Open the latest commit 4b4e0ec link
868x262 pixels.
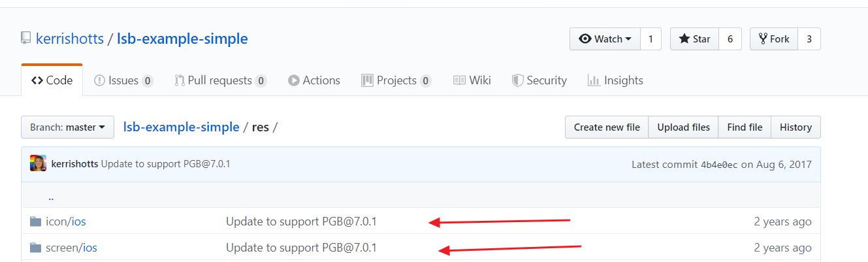click(x=719, y=165)
